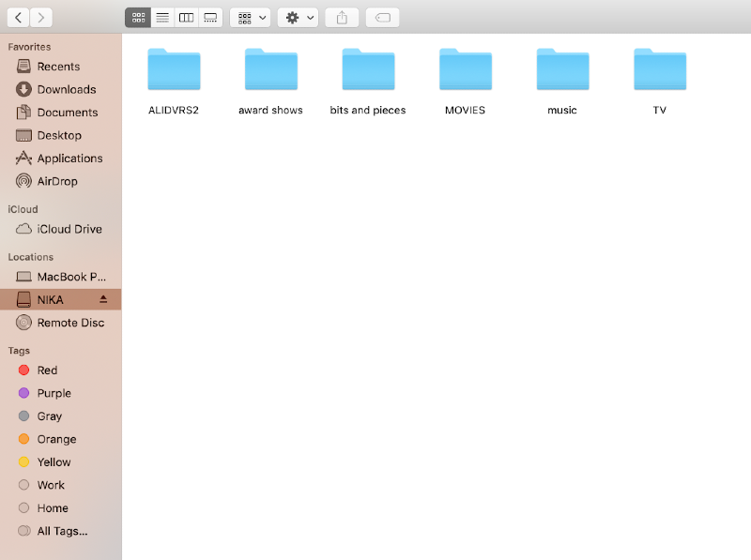Click the Tags section header

pos(19,351)
